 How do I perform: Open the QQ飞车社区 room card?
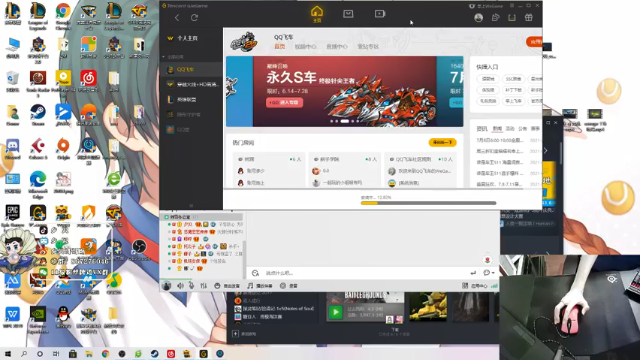(x=421, y=171)
